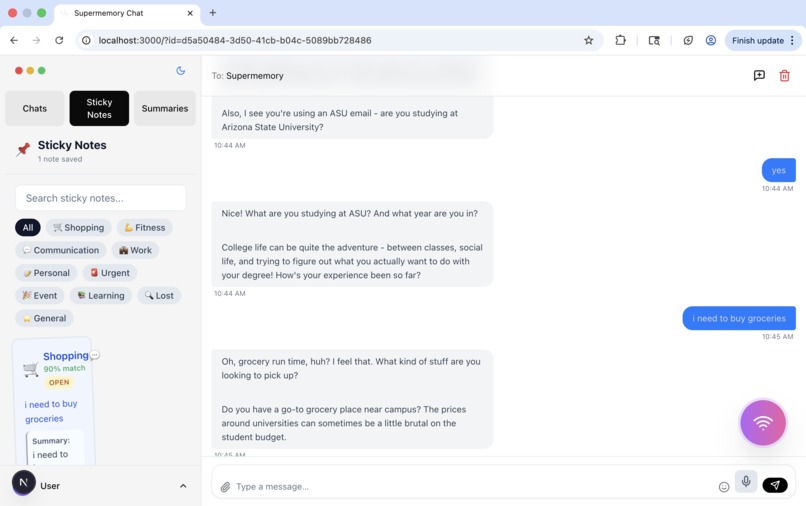Image resolution: width=806 pixels, height=506 pixels.
Task: Filter notes by All
Action: [x=28, y=227]
